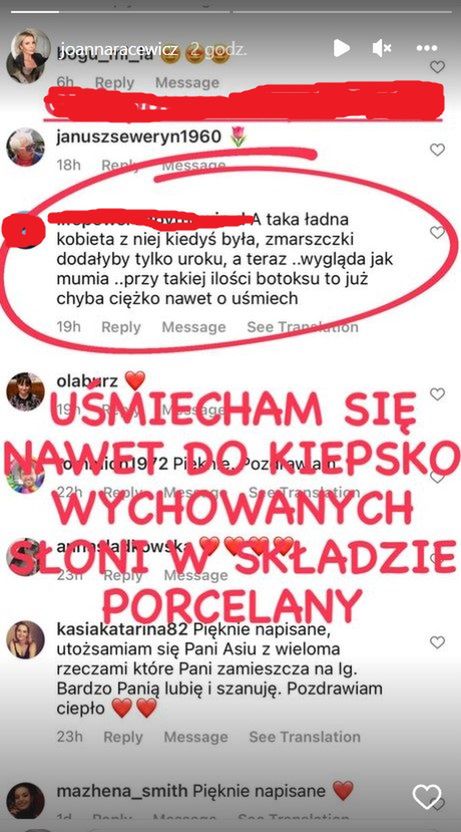The width and height of the screenshot is (461, 832).
Task: Open the three-dot story options menu
Action: coord(427,48)
